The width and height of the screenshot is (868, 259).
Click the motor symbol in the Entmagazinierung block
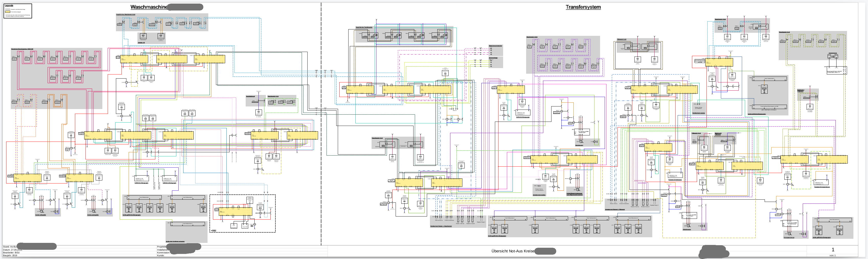pyautogui.click(x=789, y=233)
